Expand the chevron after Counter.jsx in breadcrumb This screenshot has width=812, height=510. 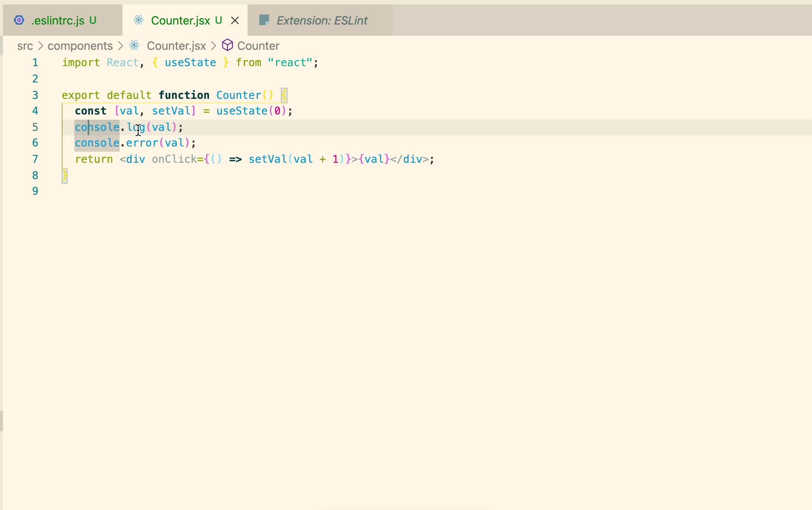point(214,45)
